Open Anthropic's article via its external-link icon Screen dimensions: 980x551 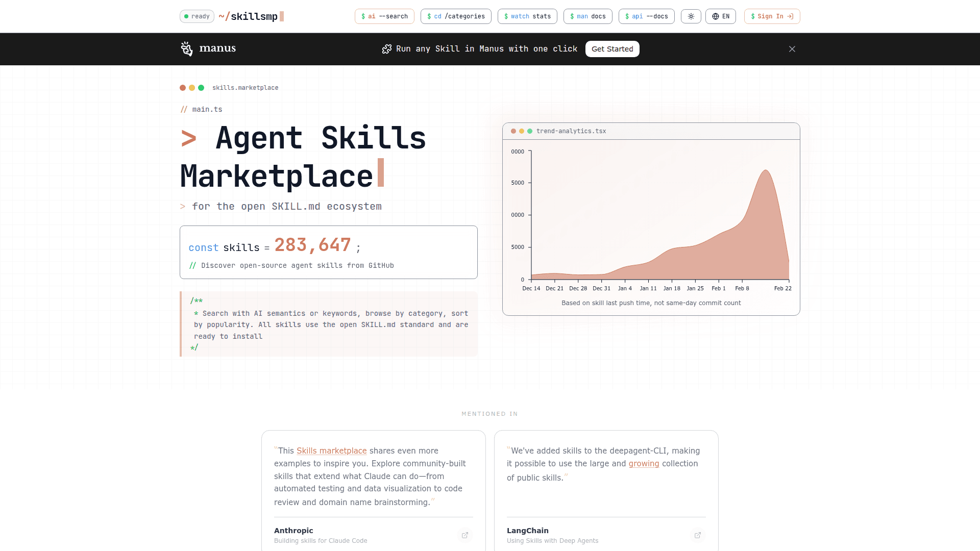tap(464, 535)
